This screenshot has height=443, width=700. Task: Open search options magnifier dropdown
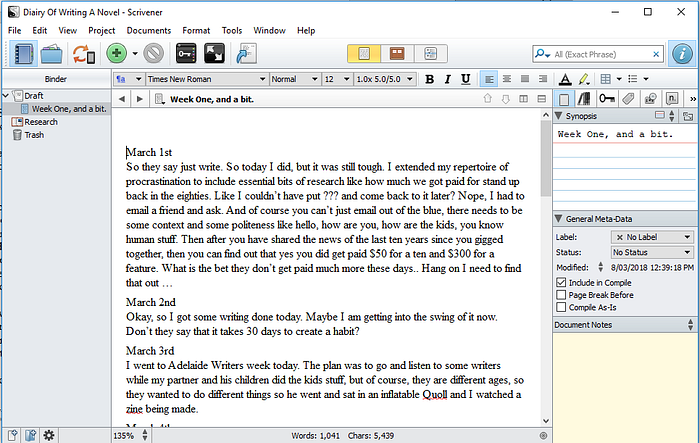click(542, 54)
